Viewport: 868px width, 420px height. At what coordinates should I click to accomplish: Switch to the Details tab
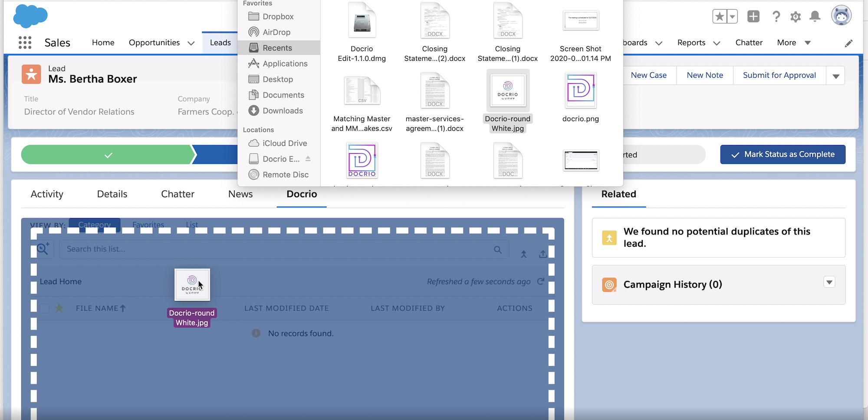tap(112, 194)
